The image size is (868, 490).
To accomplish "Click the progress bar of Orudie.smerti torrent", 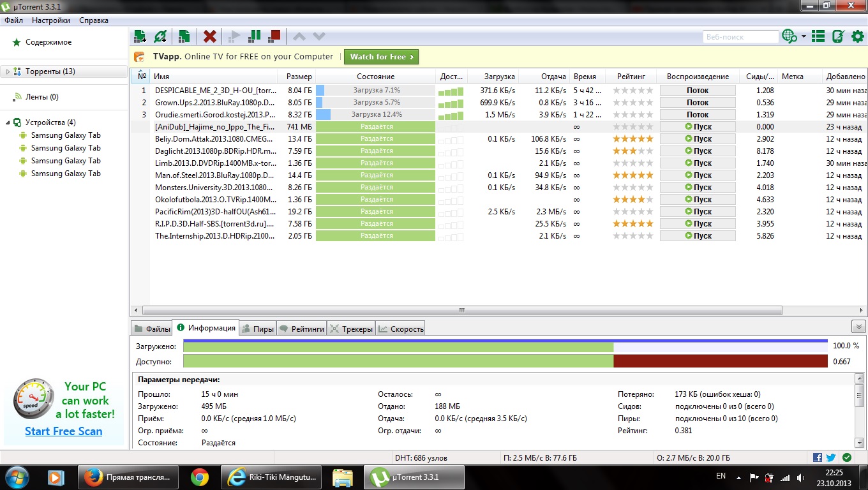I will click(375, 115).
